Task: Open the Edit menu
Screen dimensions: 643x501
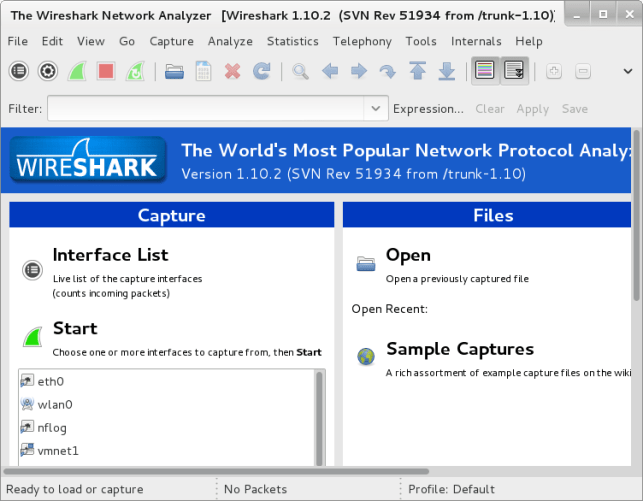Action: 52,41
